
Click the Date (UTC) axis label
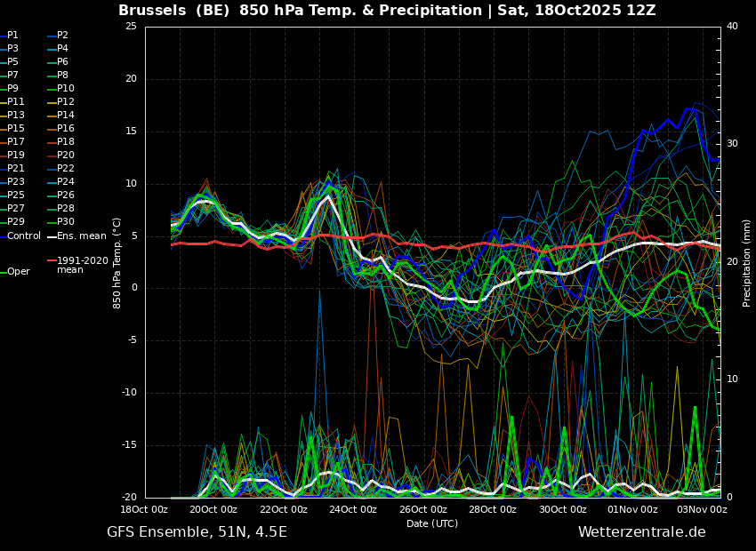432,523
